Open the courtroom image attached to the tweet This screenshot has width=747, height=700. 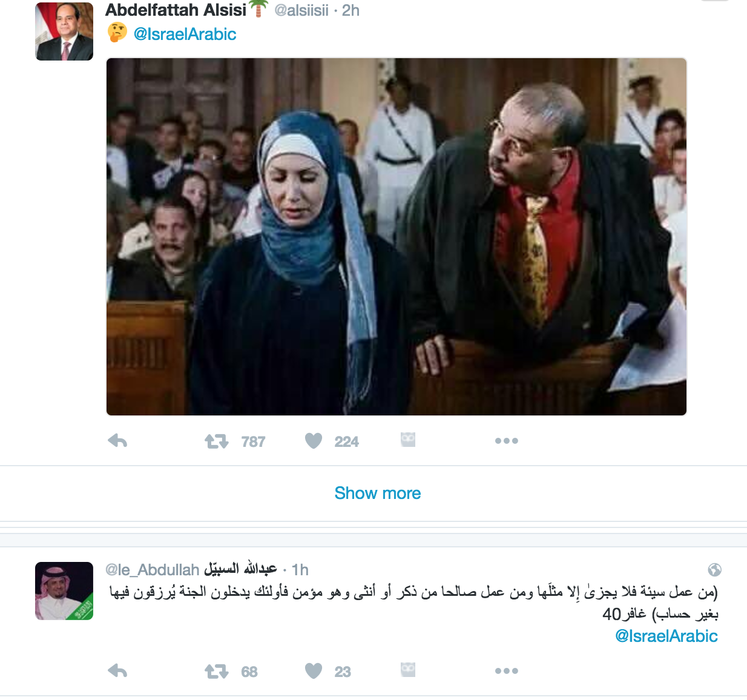[397, 237]
